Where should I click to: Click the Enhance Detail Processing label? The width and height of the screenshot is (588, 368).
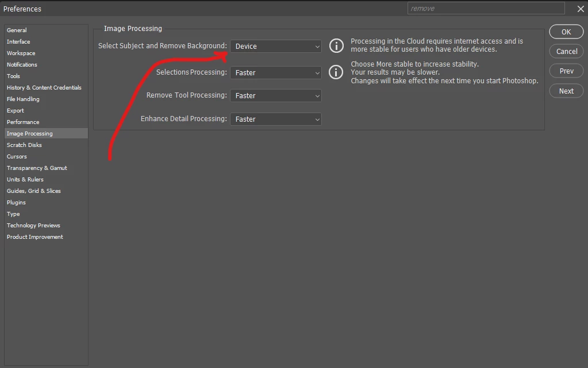pyautogui.click(x=184, y=119)
